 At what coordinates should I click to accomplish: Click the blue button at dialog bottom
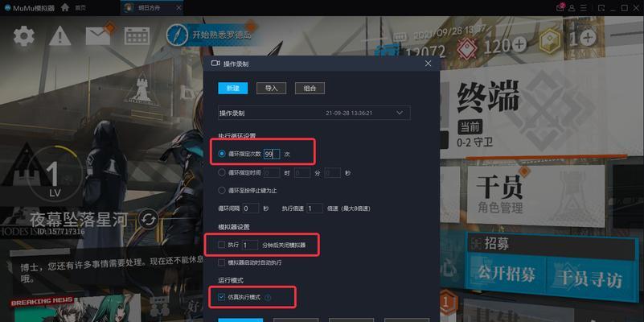(x=240, y=320)
